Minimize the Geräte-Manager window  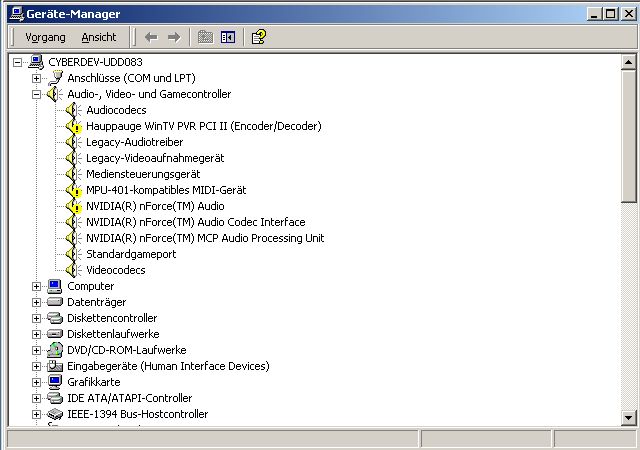point(595,13)
